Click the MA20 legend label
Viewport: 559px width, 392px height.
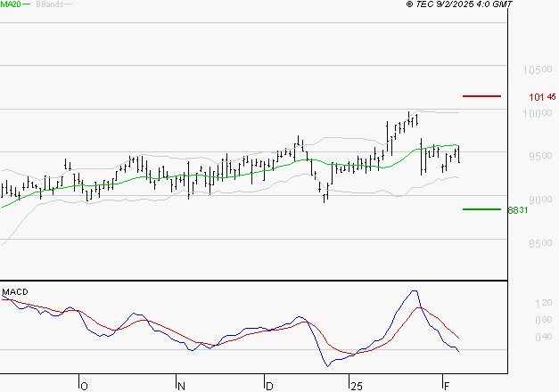[11, 4]
